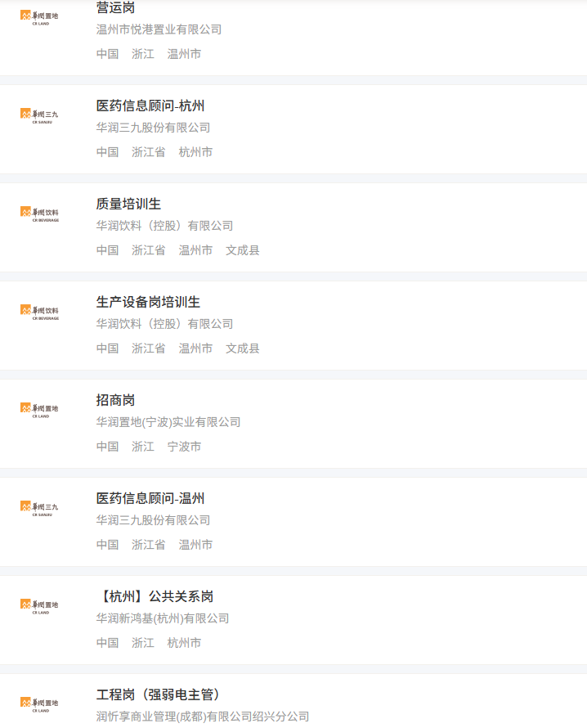Click the CR Land logo beside 招商岗

tap(39, 410)
